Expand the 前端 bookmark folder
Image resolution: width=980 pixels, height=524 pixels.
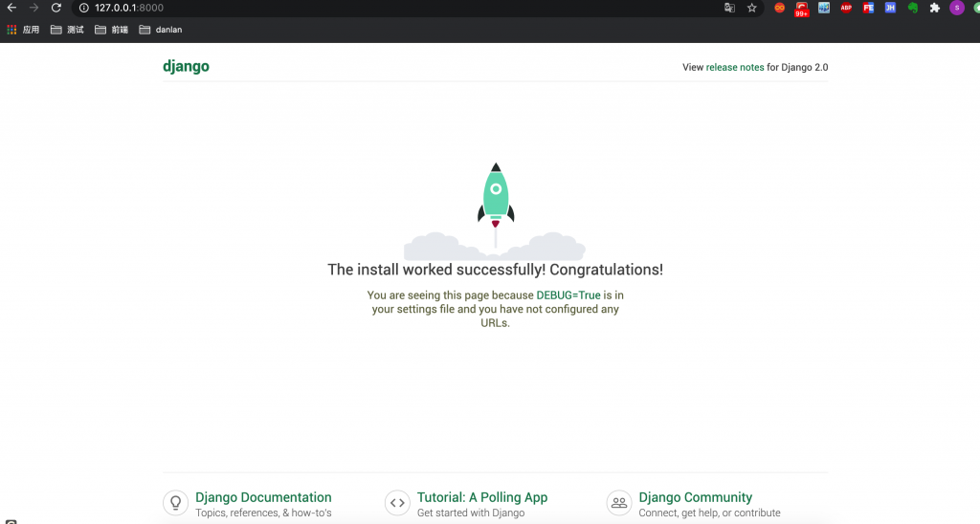tap(111, 30)
